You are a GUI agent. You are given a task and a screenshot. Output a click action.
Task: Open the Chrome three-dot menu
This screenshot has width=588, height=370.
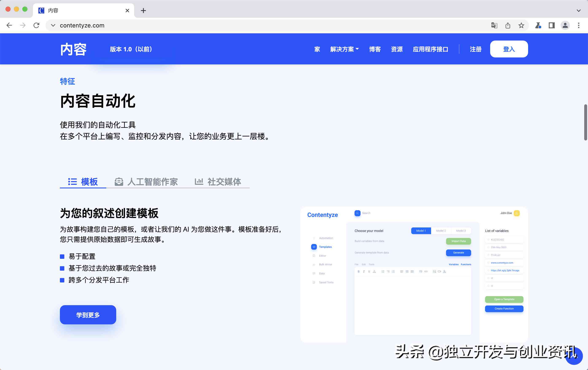[579, 25]
